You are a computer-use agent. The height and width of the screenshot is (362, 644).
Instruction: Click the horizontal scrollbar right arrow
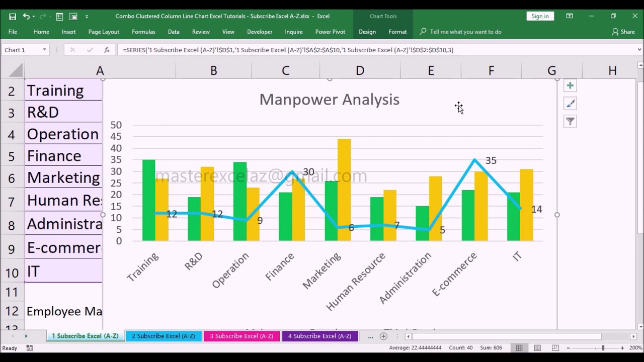(x=633, y=336)
